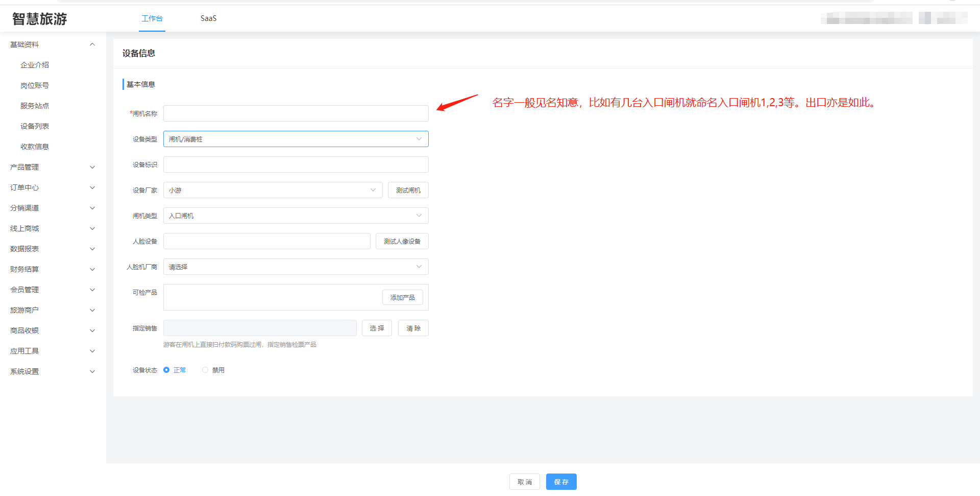
Task: Open the 人脸机厂商 请选择 dropdown
Action: [x=296, y=267]
